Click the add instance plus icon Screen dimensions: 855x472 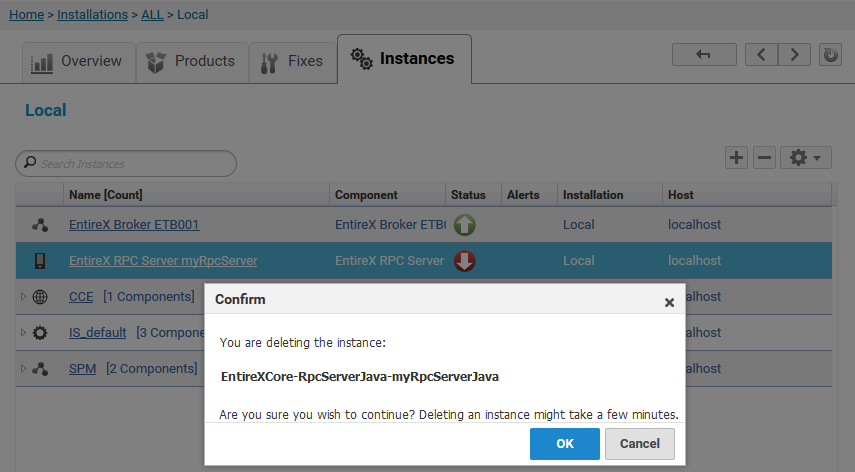pos(736,158)
